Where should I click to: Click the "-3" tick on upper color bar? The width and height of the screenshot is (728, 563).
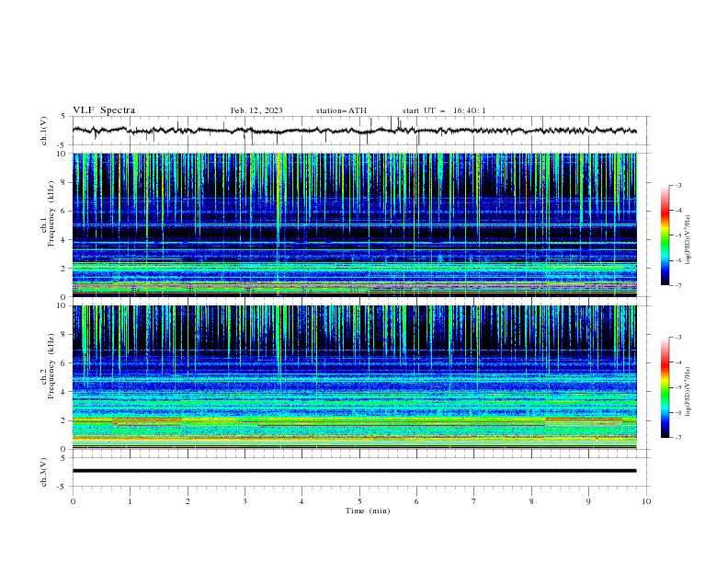pyautogui.click(x=677, y=185)
